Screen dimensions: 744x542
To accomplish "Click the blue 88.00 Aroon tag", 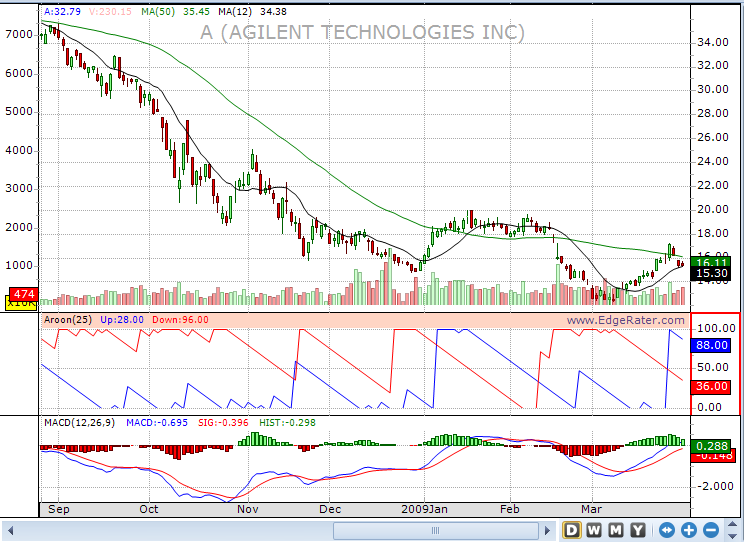I will coord(711,345).
